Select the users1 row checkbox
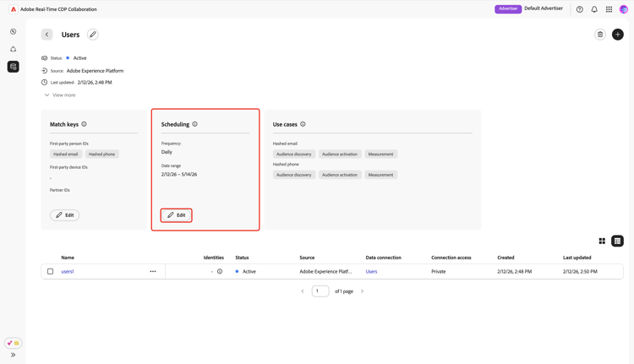This screenshot has width=634, height=364. coord(50,271)
